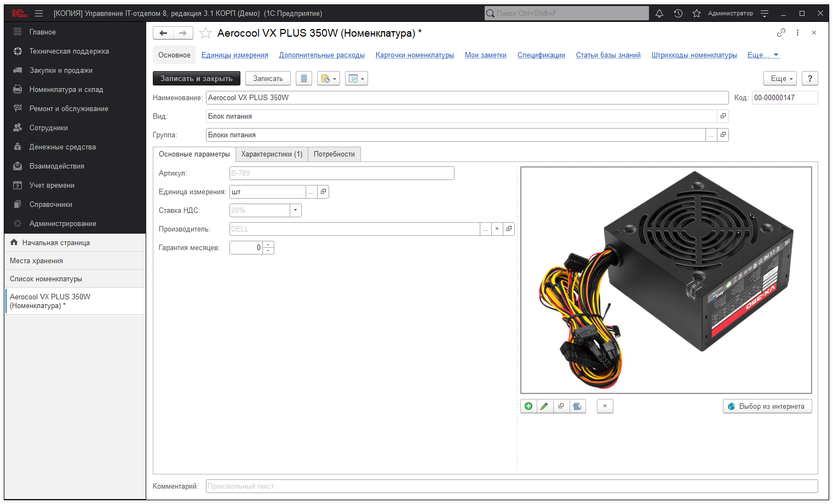The image size is (833, 504).
Task: Click the pencil edit image icon
Action: [x=544, y=406]
